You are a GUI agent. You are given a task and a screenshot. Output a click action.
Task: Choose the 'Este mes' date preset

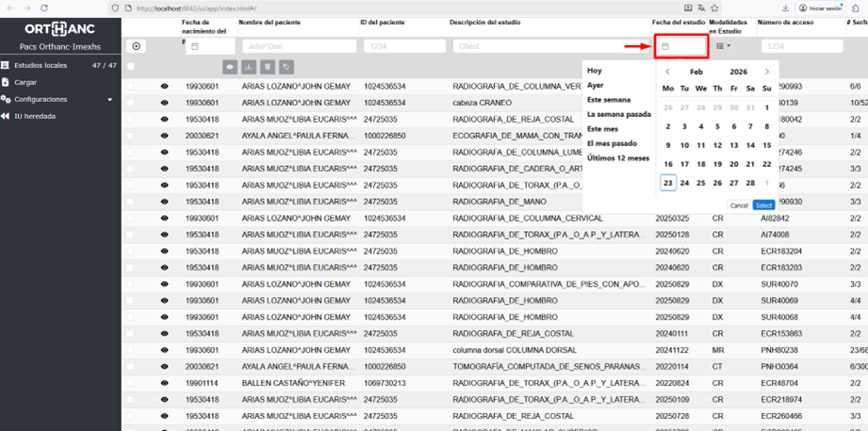(602, 129)
